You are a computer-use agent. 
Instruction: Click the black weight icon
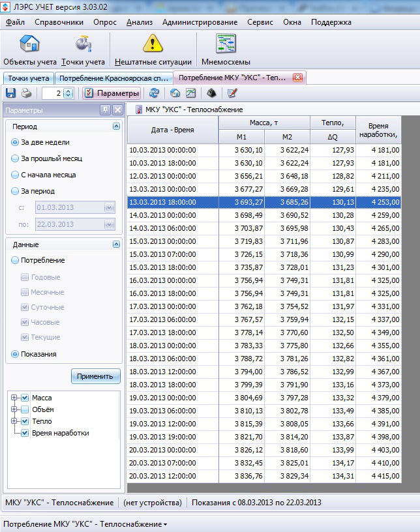pos(211,93)
